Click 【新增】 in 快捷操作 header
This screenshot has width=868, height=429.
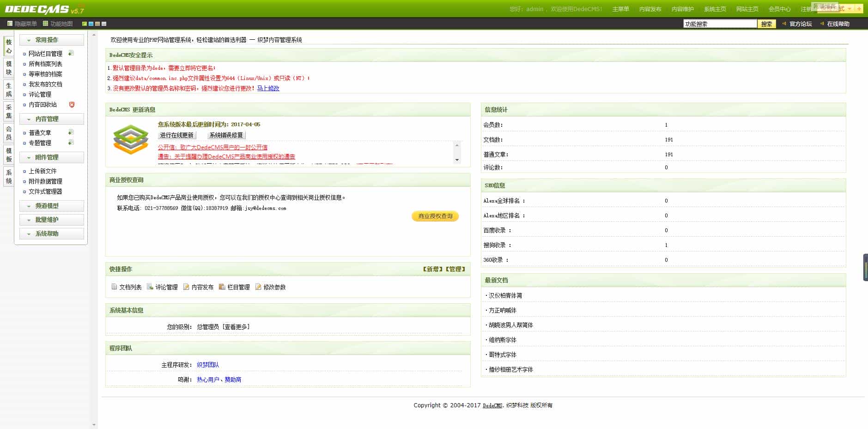pyautogui.click(x=433, y=269)
